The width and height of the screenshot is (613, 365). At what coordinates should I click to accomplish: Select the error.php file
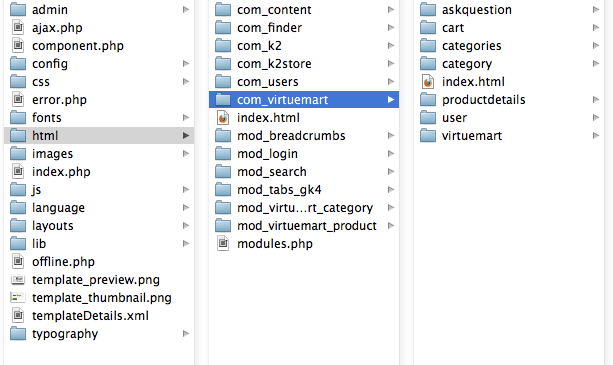[x=99, y=100]
